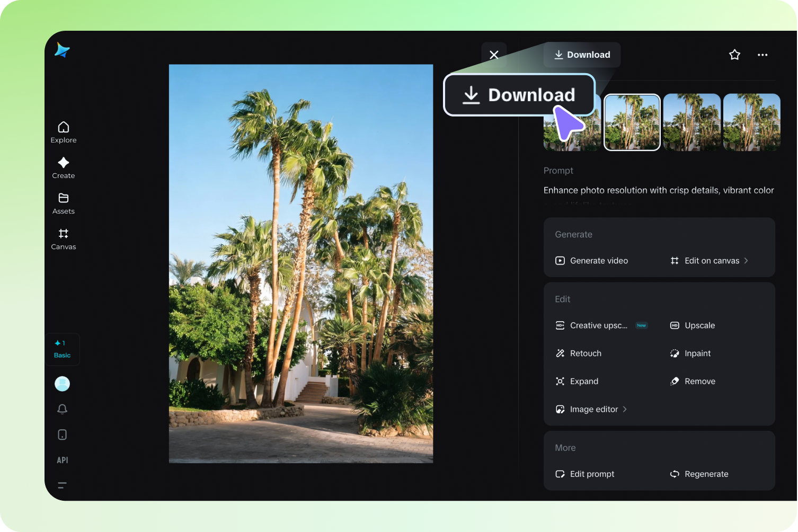Image resolution: width=798 pixels, height=532 pixels.
Task: Click the mobile phone icon in sidebar
Action: pos(63,435)
